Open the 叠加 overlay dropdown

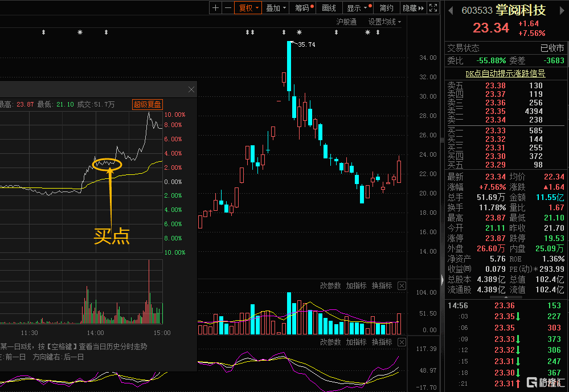[x=276, y=7]
